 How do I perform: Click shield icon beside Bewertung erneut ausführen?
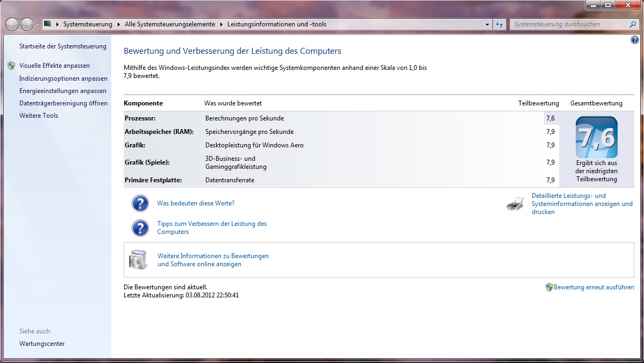pos(549,287)
